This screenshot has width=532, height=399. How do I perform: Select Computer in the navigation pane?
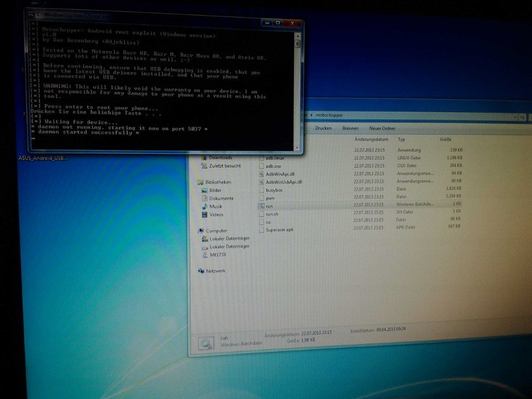click(x=216, y=231)
